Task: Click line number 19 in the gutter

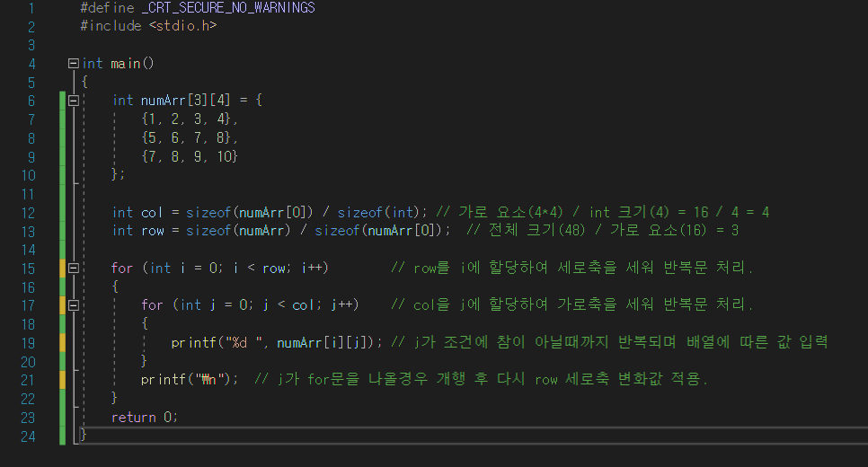Action: pos(28,343)
